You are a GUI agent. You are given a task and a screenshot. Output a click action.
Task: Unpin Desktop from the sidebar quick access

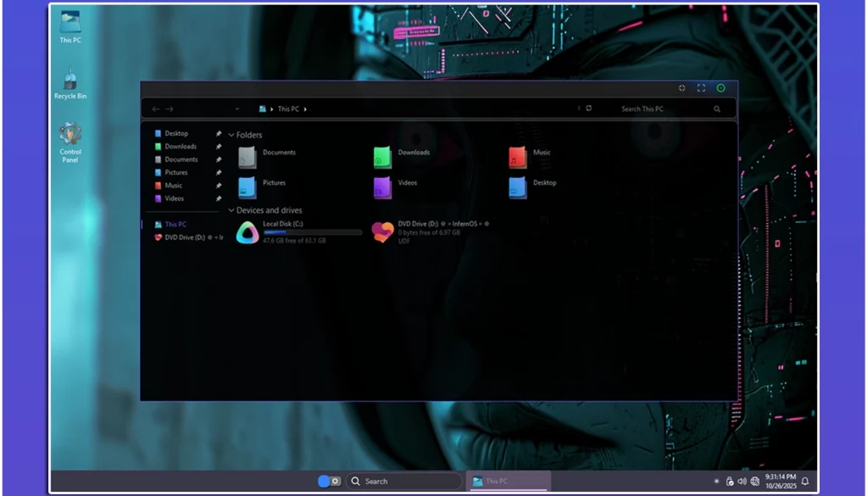(x=219, y=134)
